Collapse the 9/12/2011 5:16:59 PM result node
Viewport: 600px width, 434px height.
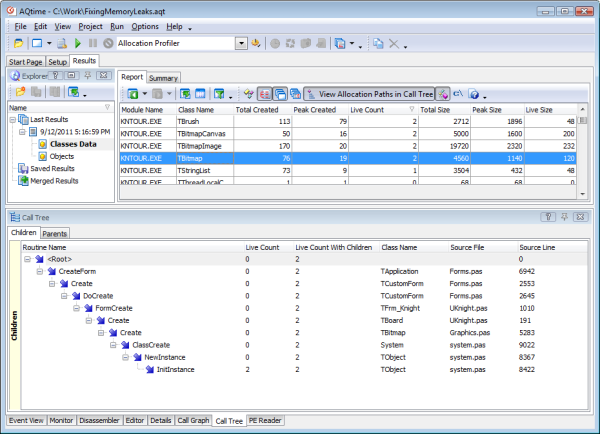22,132
